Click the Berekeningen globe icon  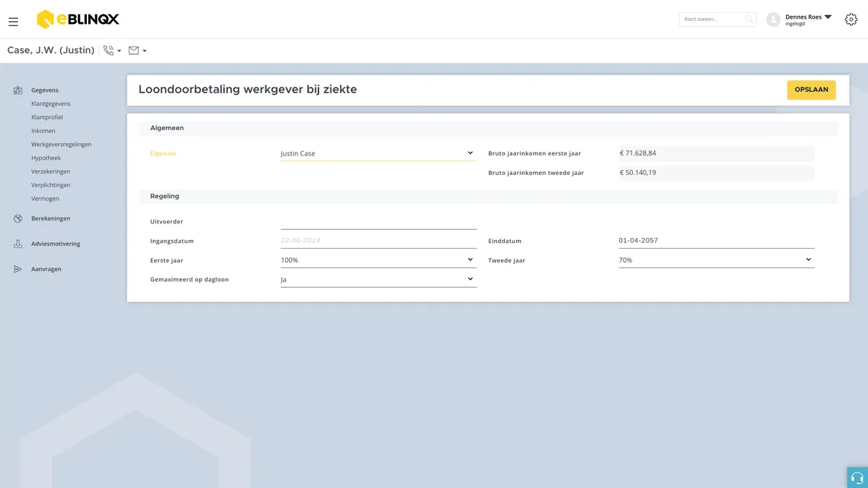click(18, 218)
